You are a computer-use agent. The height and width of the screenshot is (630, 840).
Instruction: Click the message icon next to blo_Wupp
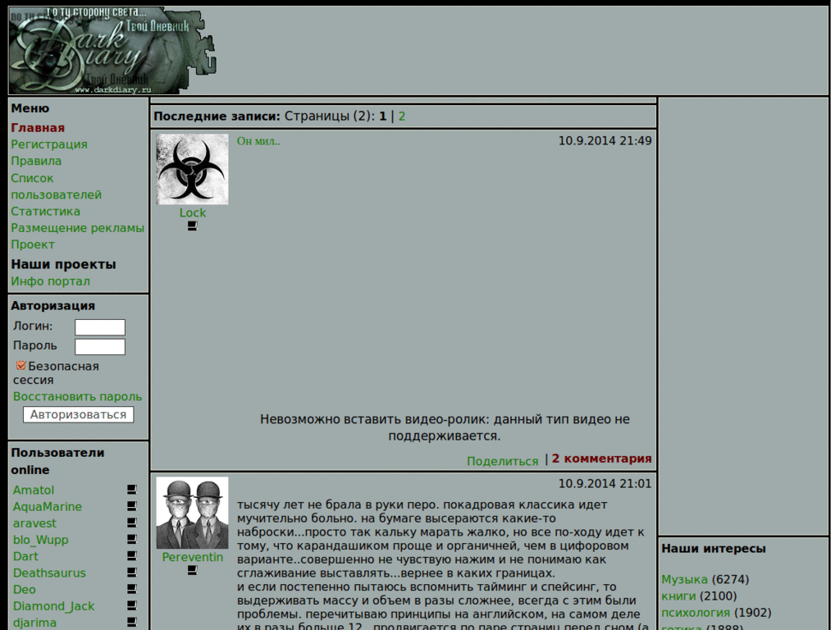[x=132, y=540]
